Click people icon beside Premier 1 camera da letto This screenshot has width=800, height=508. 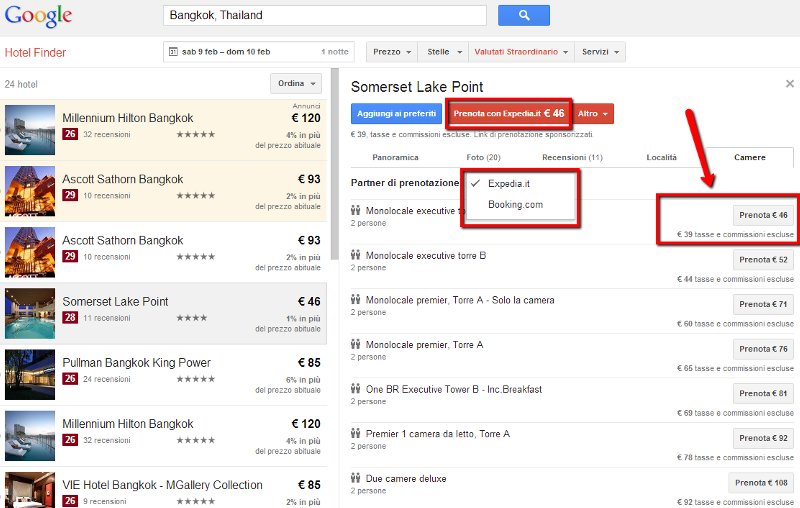pos(356,434)
